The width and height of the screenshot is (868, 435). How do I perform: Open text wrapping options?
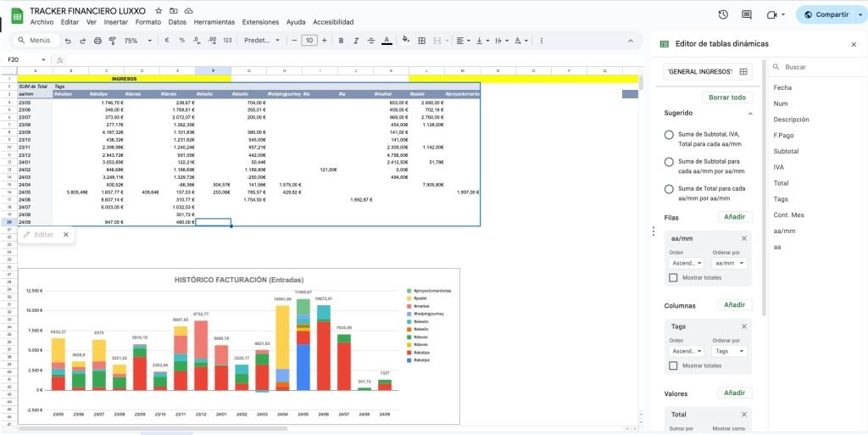[x=501, y=41]
